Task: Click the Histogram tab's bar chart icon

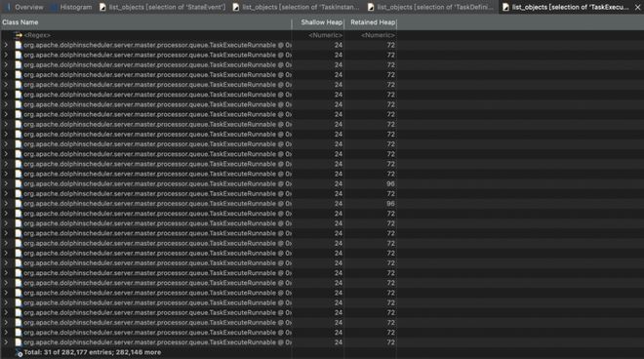Action: [x=54, y=7]
